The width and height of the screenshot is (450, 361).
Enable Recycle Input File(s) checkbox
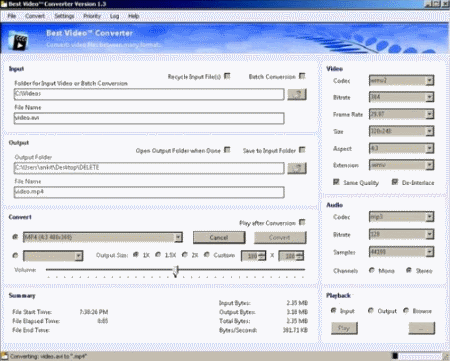point(227,76)
